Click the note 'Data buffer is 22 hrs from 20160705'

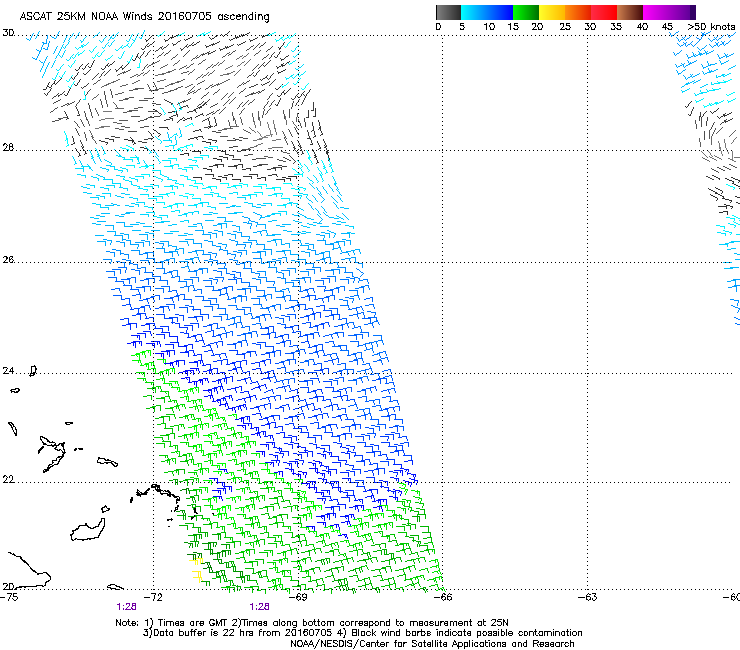point(243,633)
